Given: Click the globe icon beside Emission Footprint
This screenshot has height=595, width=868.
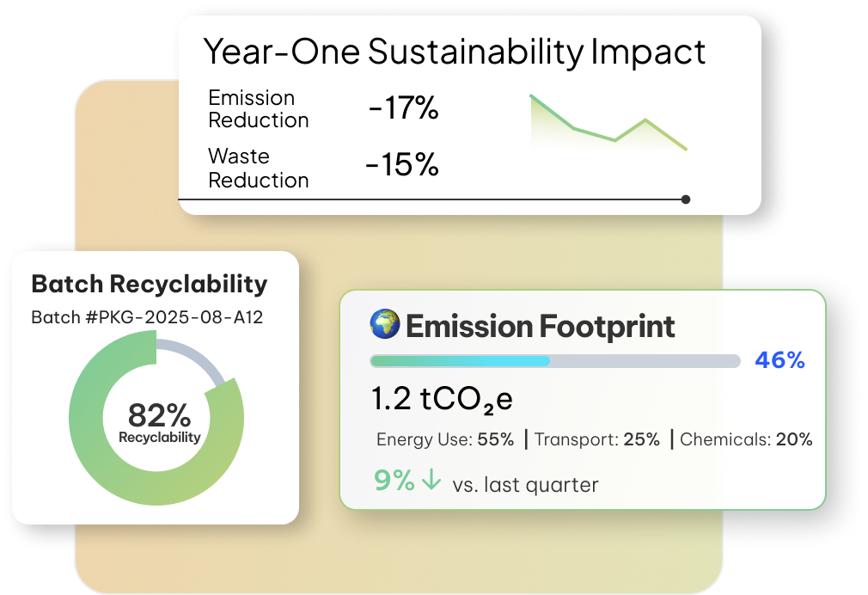Looking at the screenshot, I should point(384,325).
